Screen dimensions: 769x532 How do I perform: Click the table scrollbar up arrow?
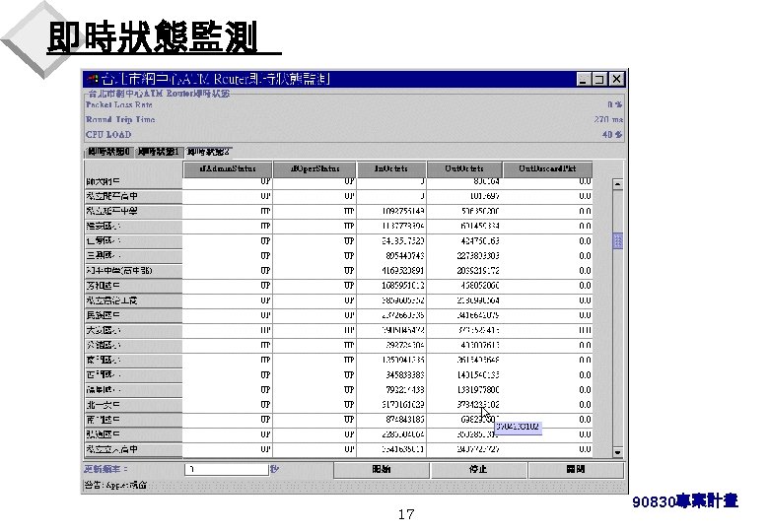pos(617,184)
